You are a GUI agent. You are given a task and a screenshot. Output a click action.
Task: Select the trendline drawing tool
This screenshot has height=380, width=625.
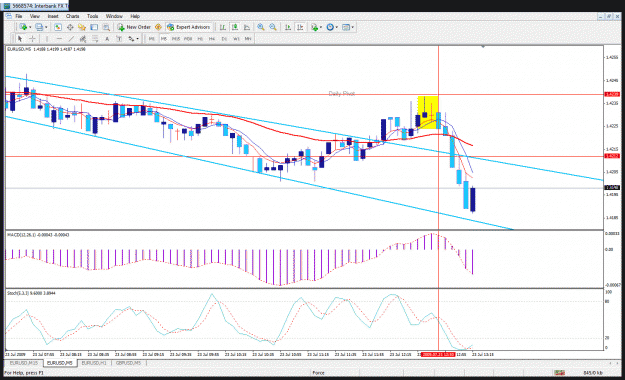(x=71, y=39)
